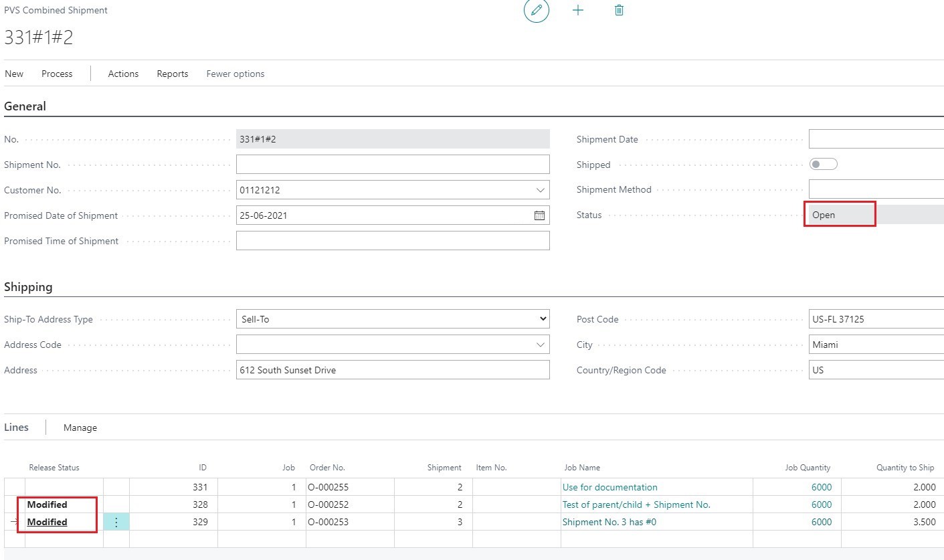Click the No. field showing 331#1#2
This screenshot has height=560, width=944.
click(393, 139)
